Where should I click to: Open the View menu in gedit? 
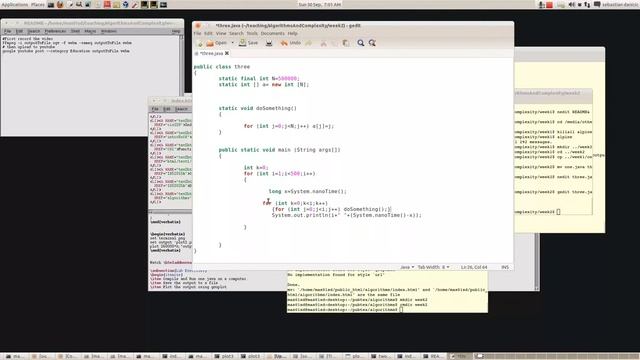[221, 33]
